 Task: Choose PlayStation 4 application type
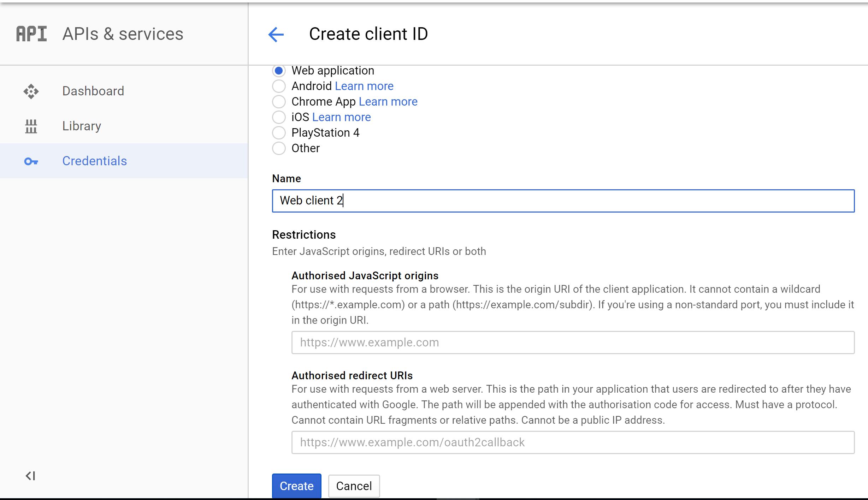tap(279, 133)
